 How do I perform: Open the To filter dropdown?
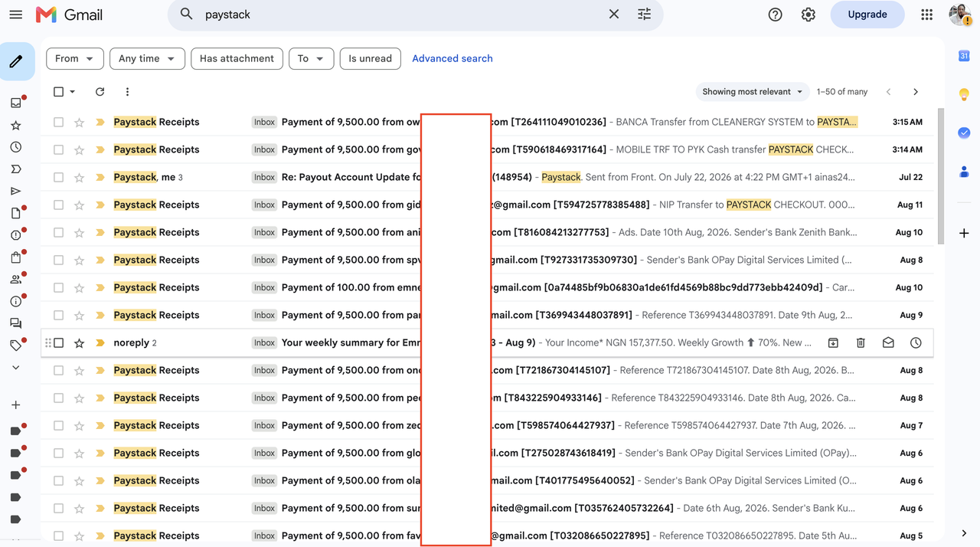(x=311, y=58)
